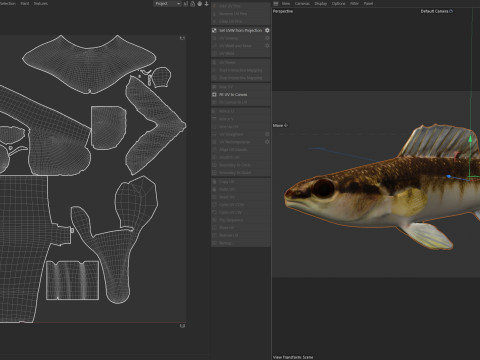
Task: Click the Default Camera lock icon
Action: [451, 11]
